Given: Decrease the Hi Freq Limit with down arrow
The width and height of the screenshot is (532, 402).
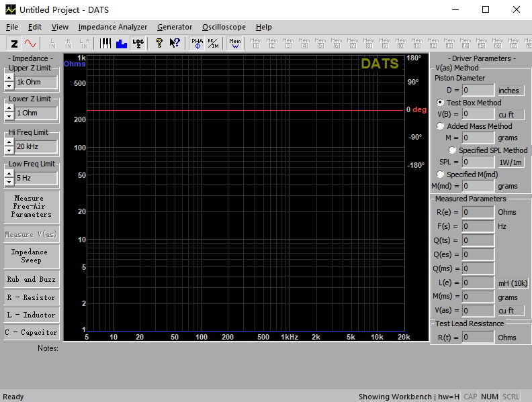Looking at the screenshot, I should 9,149.
